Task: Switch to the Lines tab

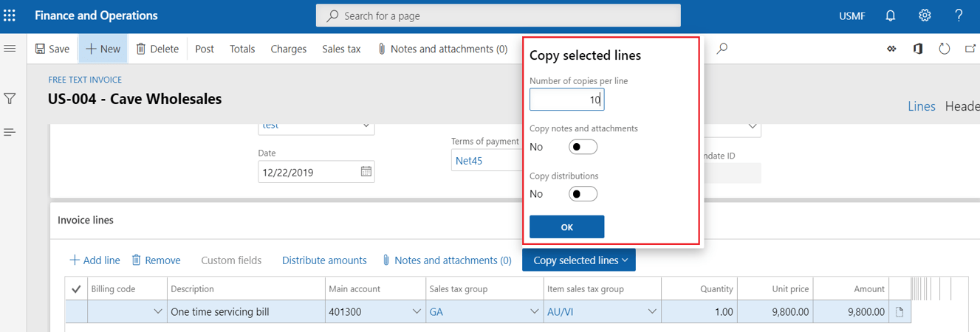Action: click(921, 106)
